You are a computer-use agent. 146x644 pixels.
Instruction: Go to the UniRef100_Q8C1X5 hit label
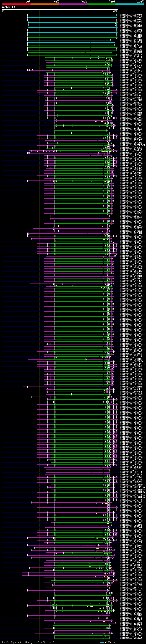(x=131, y=638)
